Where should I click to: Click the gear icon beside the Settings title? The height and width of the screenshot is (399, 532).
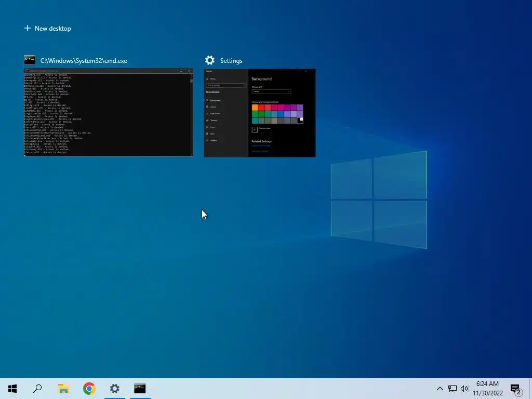pos(210,60)
